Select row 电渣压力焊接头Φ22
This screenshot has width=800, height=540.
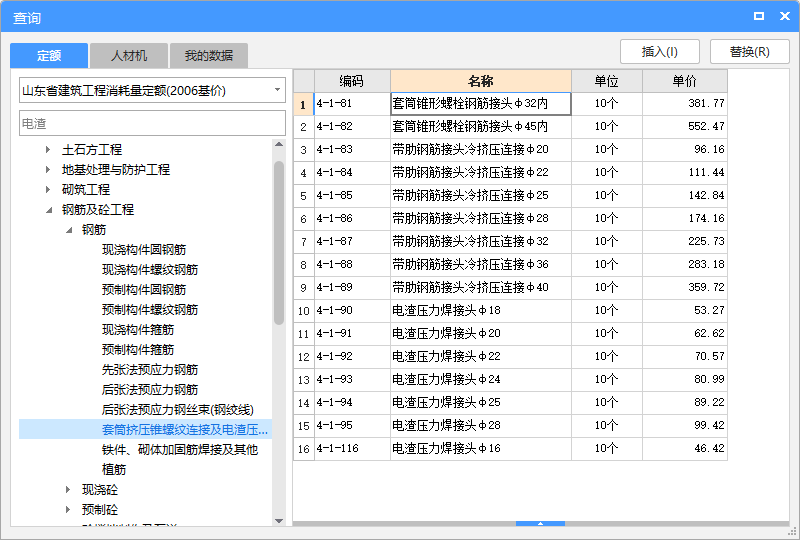[481, 356]
